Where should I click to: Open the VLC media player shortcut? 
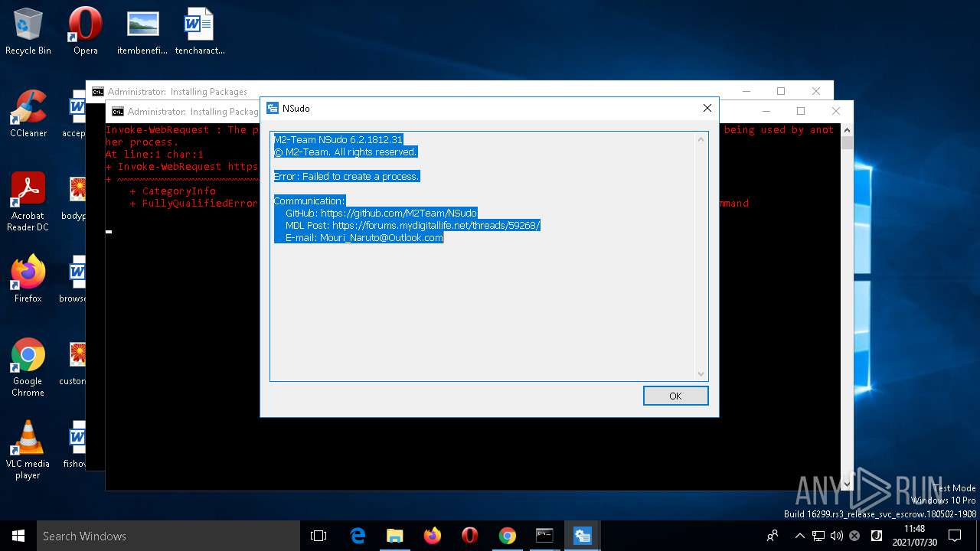click(28, 450)
